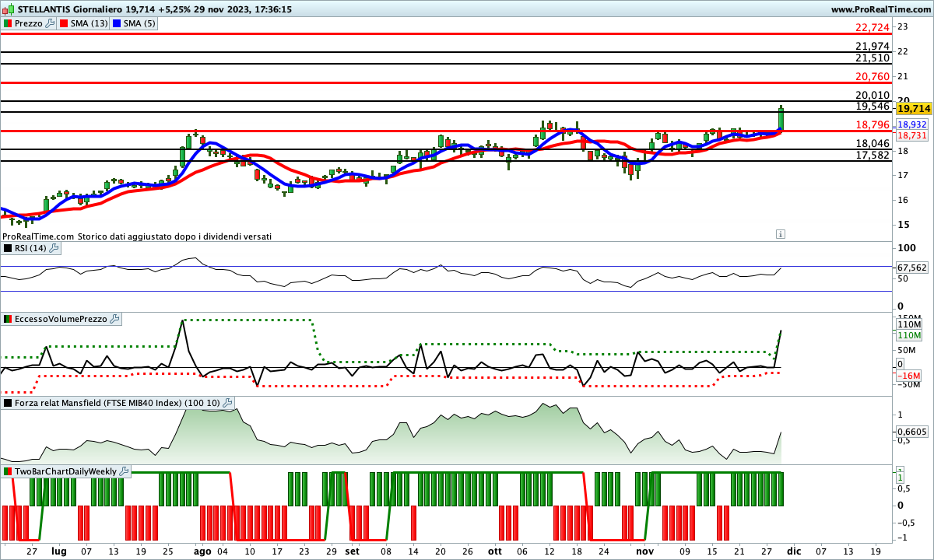Click the 18,046 level label
Viewport: 934px width, 560px height.
tap(873, 143)
